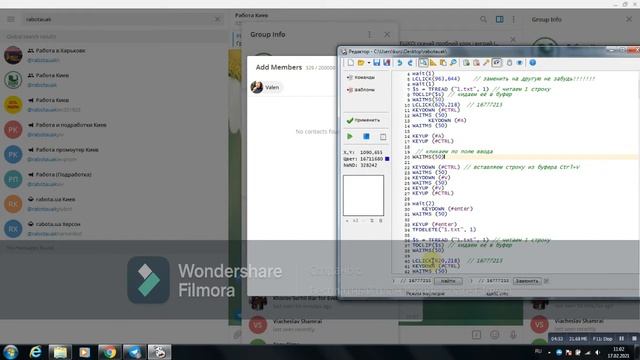The width and height of the screenshot is (640, 360).
Task: Open Работа промоутер Киев chat result
Action: tap(114, 154)
